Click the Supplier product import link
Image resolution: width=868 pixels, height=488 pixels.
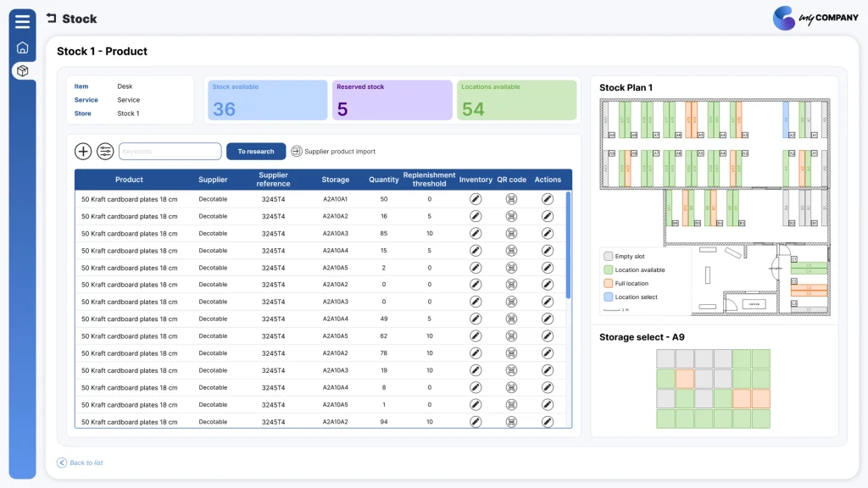[x=339, y=151]
